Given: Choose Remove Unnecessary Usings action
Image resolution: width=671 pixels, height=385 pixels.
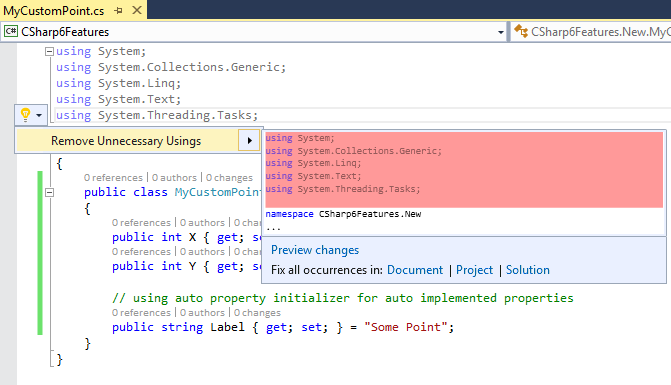Looking at the screenshot, I should (126, 141).
